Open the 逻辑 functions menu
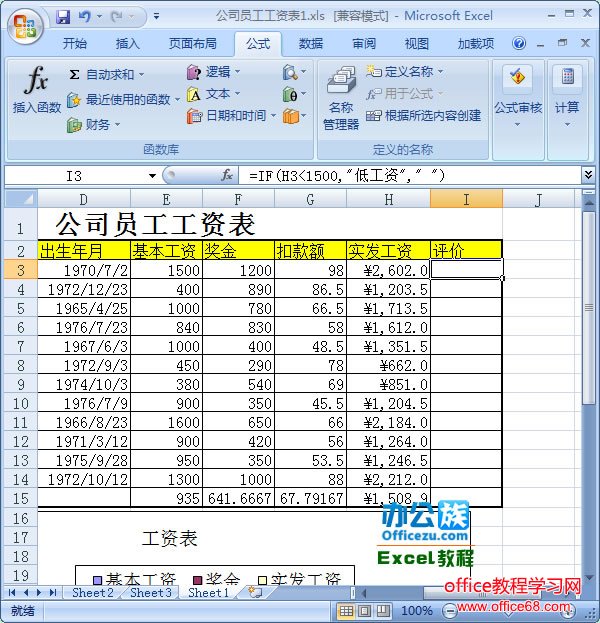This screenshot has width=600, height=623. (x=213, y=72)
